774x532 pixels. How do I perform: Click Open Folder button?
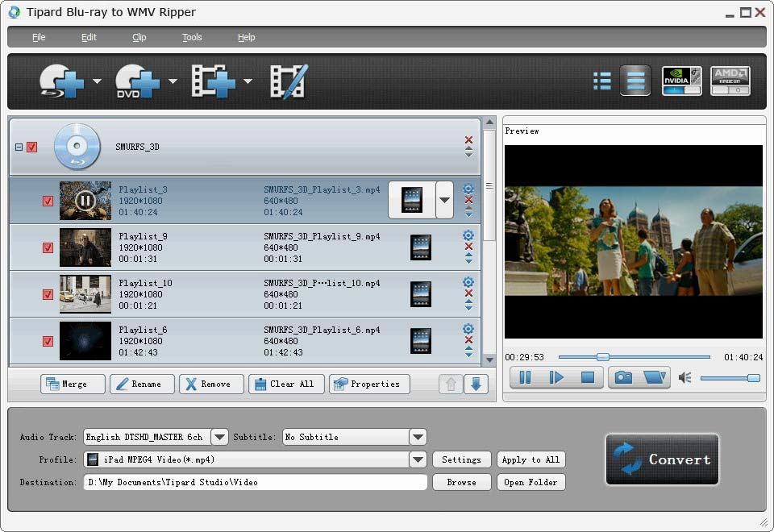coord(531,482)
